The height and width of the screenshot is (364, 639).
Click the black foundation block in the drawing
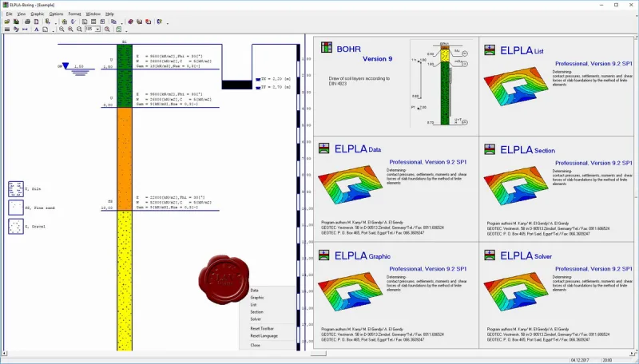[x=236, y=85]
